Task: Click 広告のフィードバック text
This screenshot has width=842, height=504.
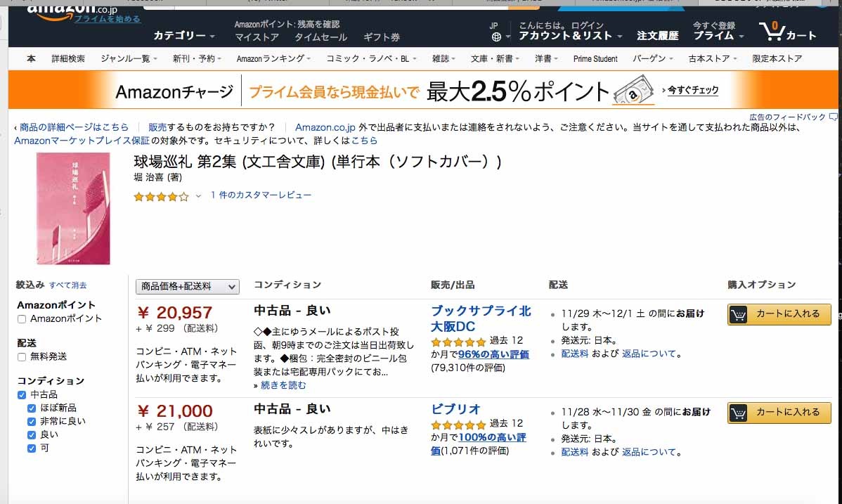Action: (x=787, y=117)
